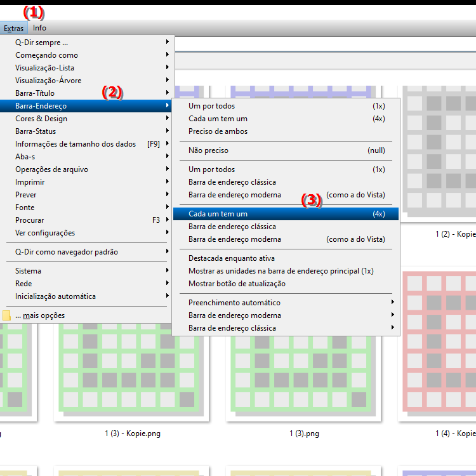This screenshot has width=476, height=476.
Task: Click the folder icon beside 'mais opções'
Action: [x=6, y=315]
